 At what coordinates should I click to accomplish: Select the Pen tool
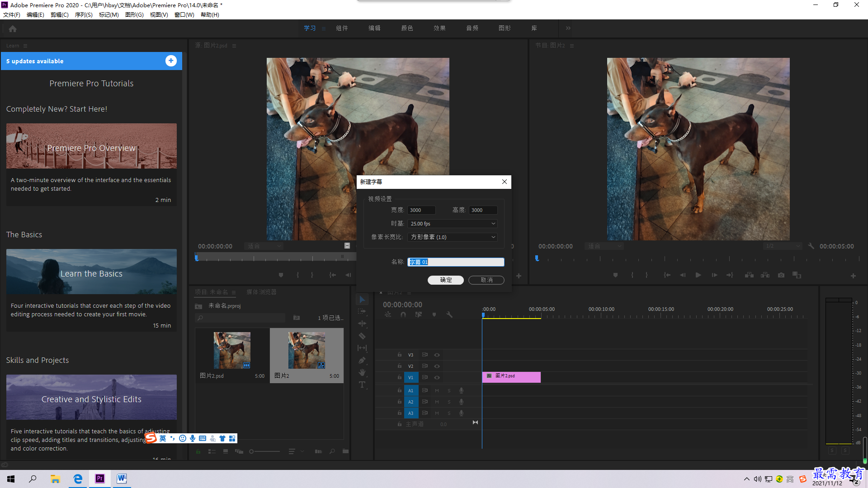(x=362, y=360)
